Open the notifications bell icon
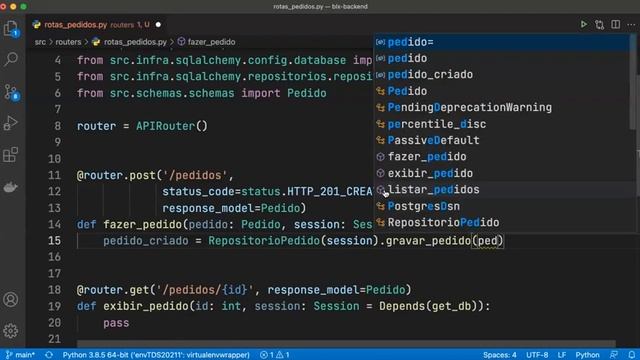This screenshot has width=640, height=360. click(631, 355)
